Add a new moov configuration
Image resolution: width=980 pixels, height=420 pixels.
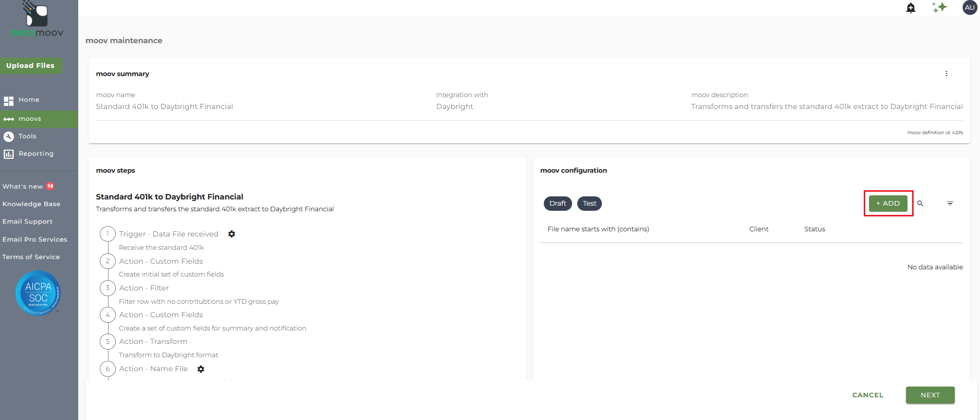(x=888, y=204)
